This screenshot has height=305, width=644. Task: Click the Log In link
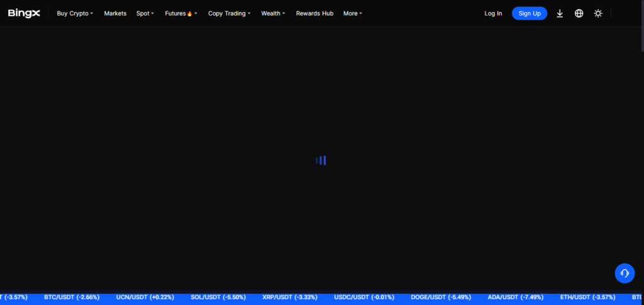pyautogui.click(x=493, y=13)
